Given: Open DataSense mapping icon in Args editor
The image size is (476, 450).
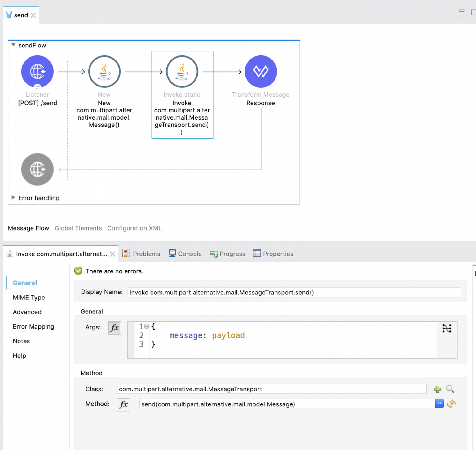Looking at the screenshot, I should (x=447, y=329).
